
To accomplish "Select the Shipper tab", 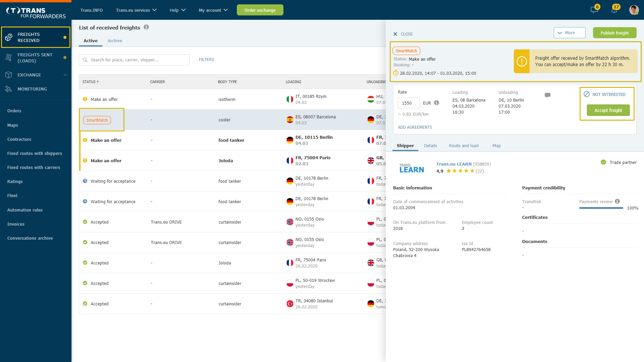I will 405,145.
